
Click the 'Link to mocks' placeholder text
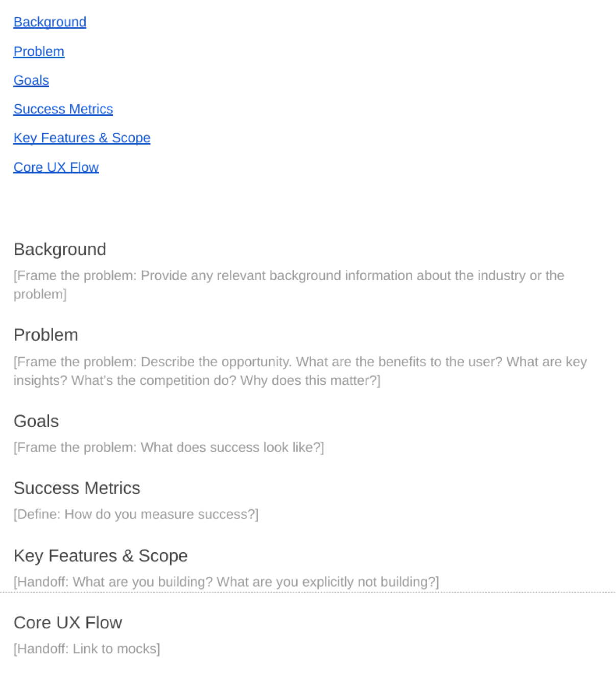(x=87, y=649)
